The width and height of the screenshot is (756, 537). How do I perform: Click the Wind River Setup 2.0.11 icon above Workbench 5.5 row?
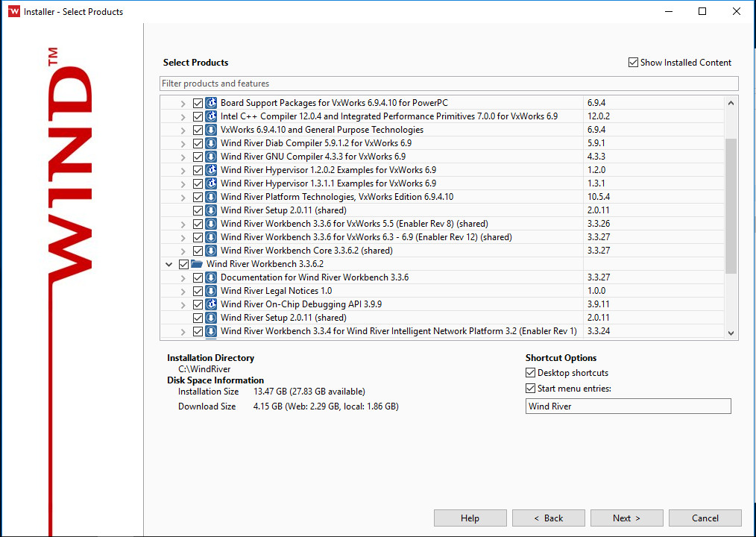click(211, 210)
